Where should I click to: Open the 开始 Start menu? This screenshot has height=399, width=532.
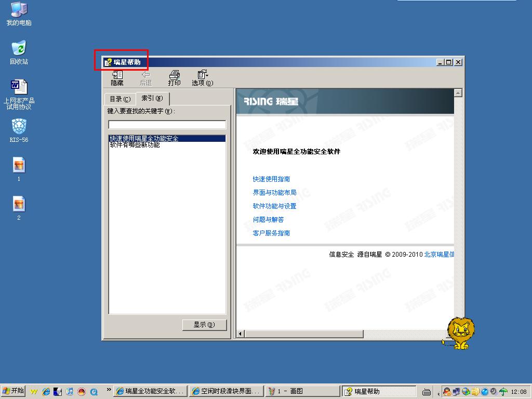coord(13,391)
